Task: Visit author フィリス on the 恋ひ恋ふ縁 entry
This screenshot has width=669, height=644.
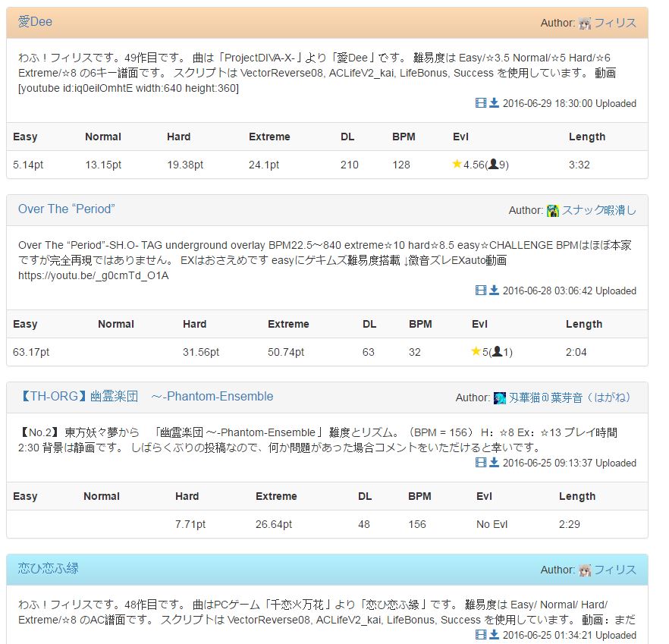Action: point(615,570)
